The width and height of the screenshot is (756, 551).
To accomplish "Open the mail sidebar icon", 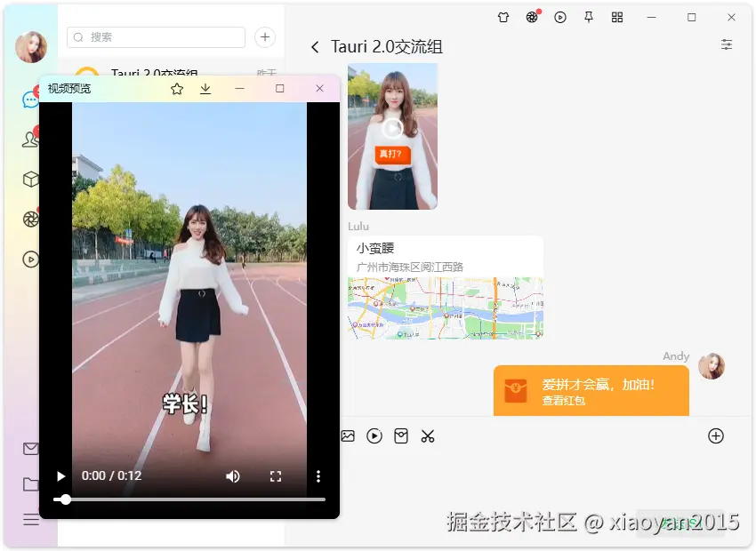I will click(30, 449).
